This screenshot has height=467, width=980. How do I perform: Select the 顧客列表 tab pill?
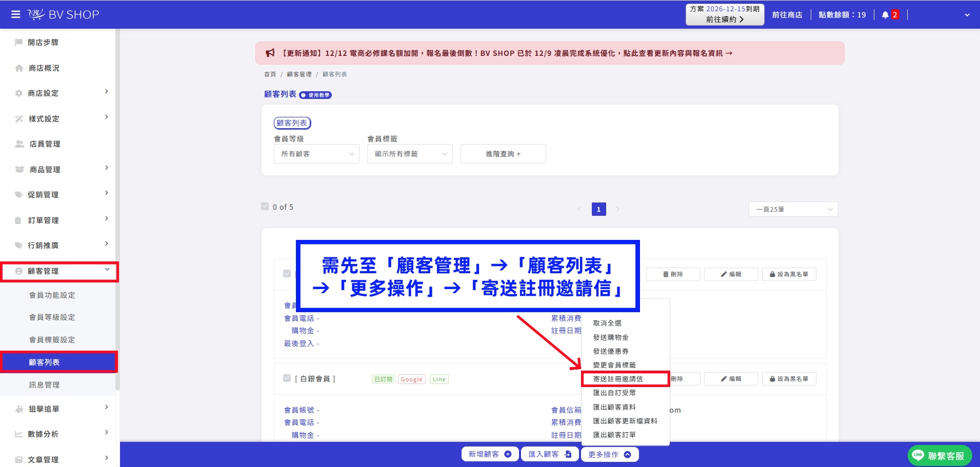pos(292,123)
